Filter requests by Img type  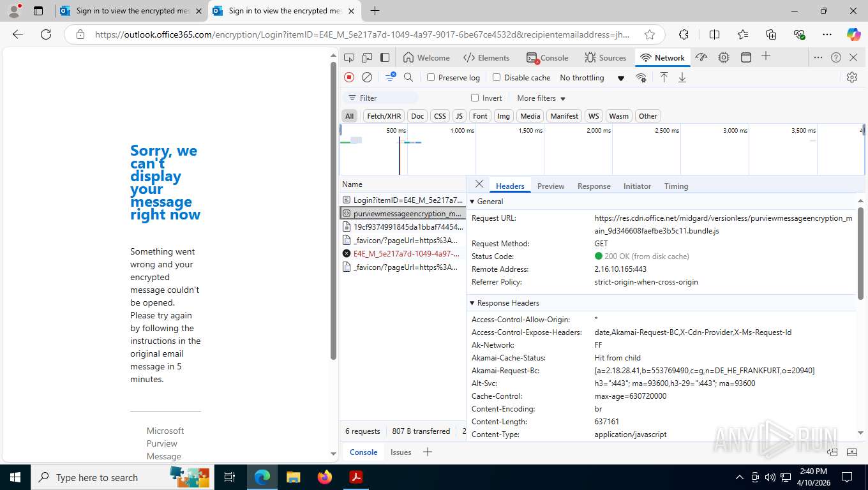504,116
